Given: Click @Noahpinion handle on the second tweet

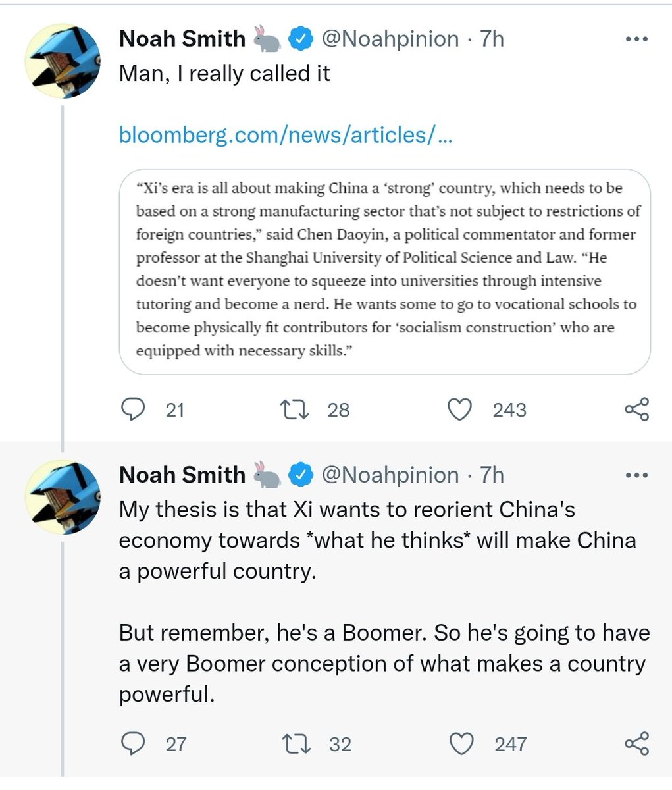Looking at the screenshot, I should [x=390, y=475].
